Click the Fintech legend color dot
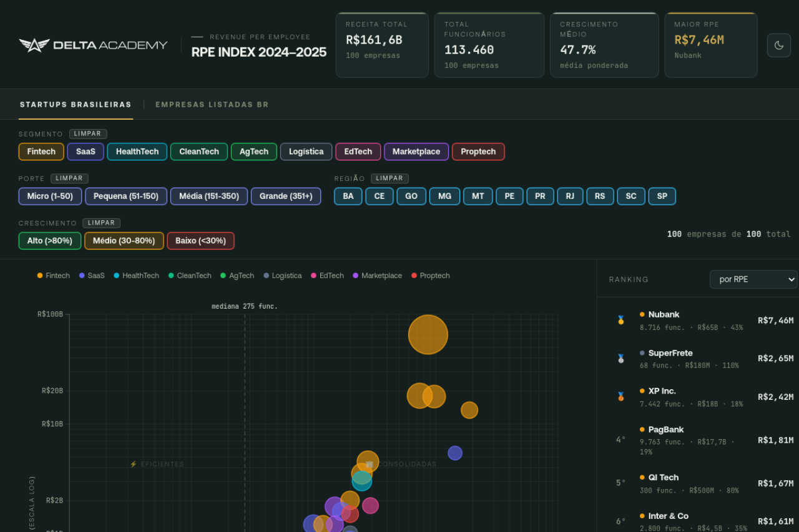The height and width of the screenshot is (532, 799). click(40, 276)
